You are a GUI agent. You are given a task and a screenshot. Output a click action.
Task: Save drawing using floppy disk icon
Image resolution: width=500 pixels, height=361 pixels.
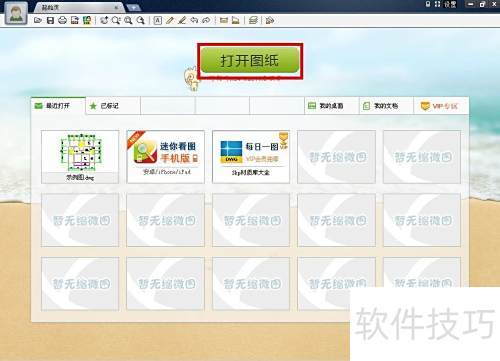(50, 21)
